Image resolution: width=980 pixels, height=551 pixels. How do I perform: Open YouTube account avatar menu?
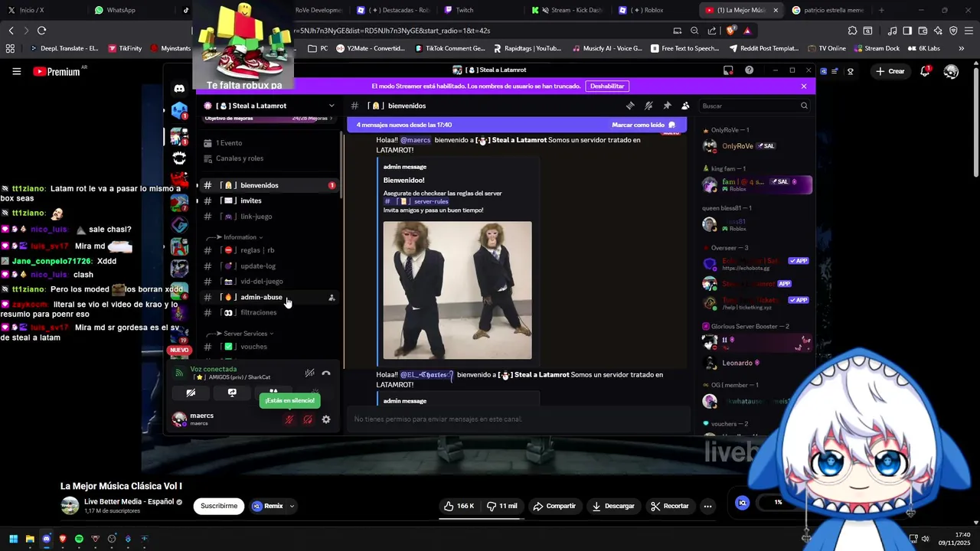[951, 71]
